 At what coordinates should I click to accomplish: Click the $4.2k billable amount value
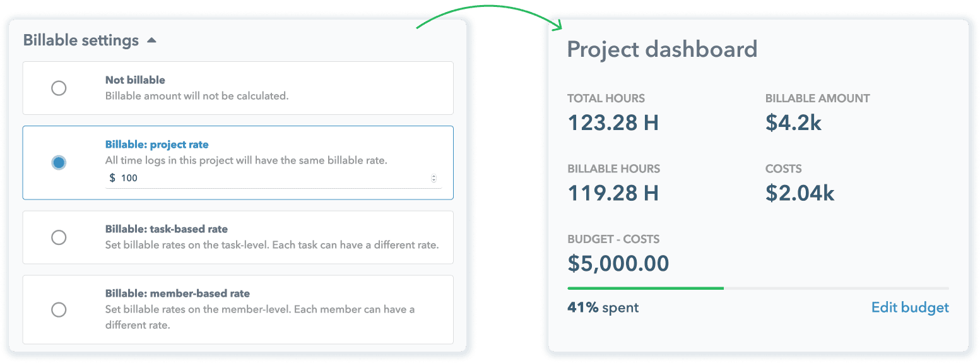pos(793,122)
